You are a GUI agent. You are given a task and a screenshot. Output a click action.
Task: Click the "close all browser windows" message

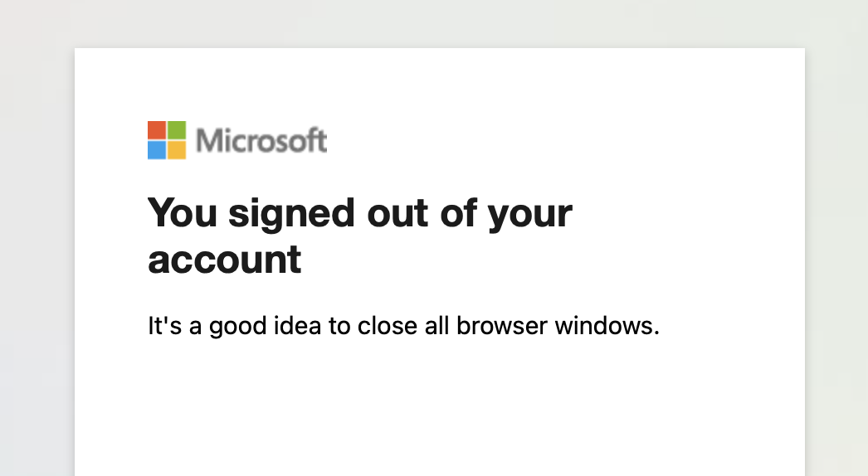pyautogui.click(x=403, y=326)
